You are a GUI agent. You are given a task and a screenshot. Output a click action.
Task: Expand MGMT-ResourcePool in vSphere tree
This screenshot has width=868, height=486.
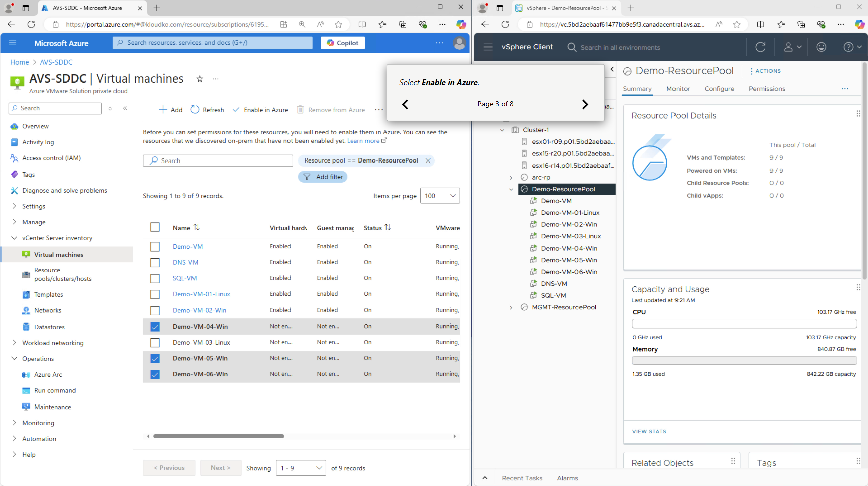(511, 307)
